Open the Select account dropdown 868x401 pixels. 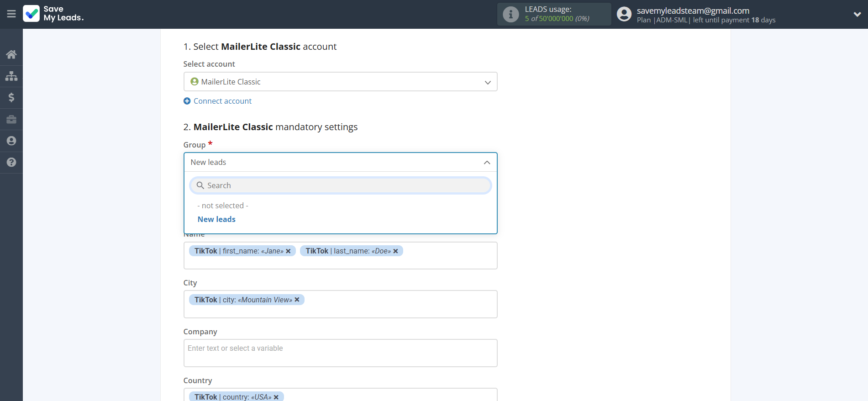coord(340,82)
